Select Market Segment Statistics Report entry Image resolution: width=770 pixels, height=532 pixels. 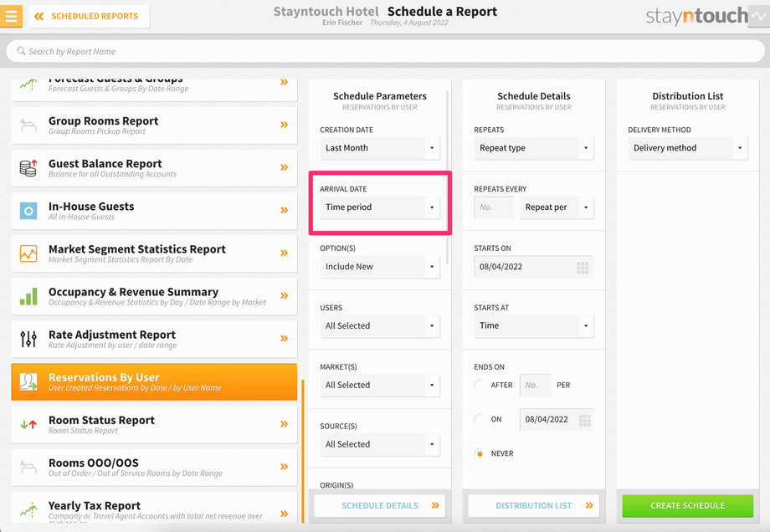coord(154,253)
